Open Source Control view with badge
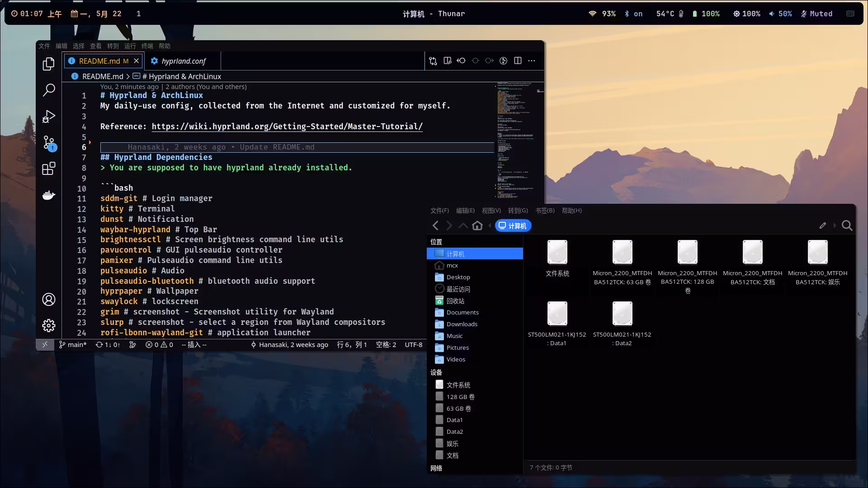The image size is (868, 488). click(48, 142)
